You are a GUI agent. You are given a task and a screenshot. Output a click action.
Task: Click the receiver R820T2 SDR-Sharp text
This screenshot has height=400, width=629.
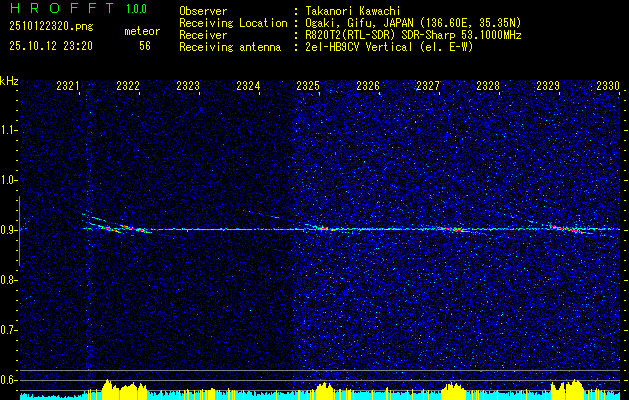click(414, 35)
